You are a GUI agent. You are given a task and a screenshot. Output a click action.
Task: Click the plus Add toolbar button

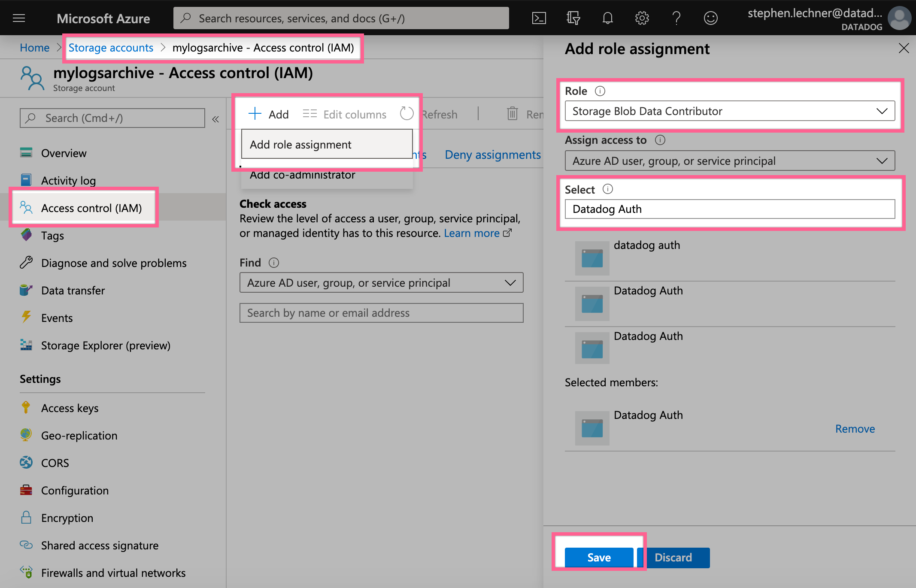click(269, 114)
